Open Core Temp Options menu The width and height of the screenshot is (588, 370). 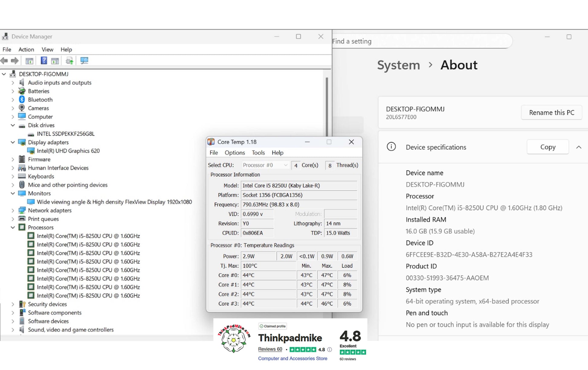coord(235,153)
